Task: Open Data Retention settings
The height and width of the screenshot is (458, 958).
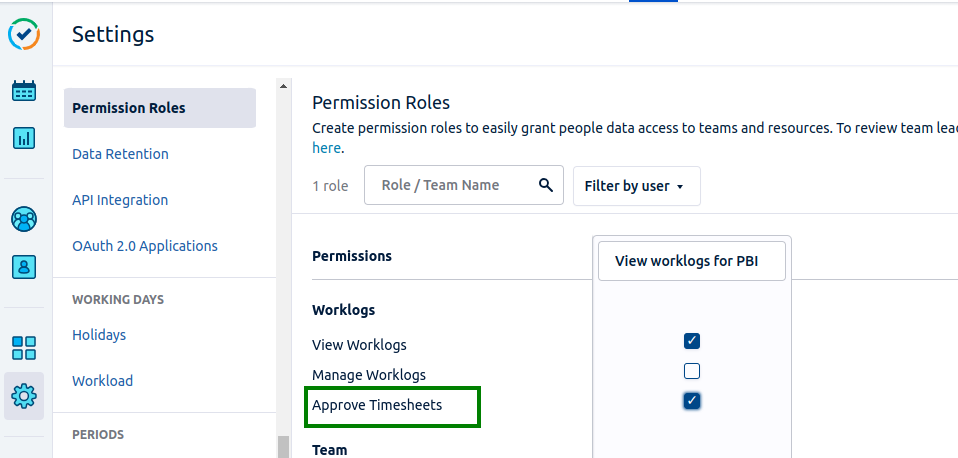Action: (120, 154)
